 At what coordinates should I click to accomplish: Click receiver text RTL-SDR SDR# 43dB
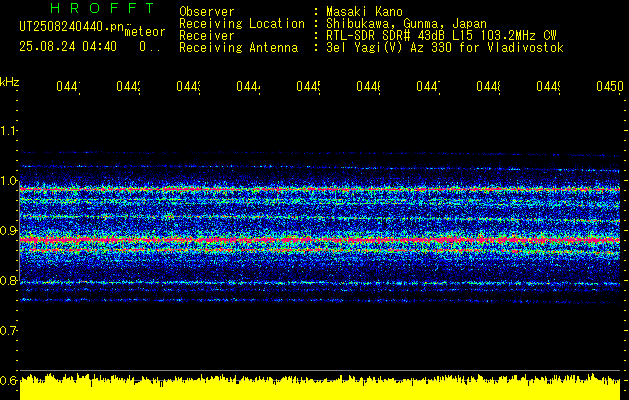tap(387, 36)
